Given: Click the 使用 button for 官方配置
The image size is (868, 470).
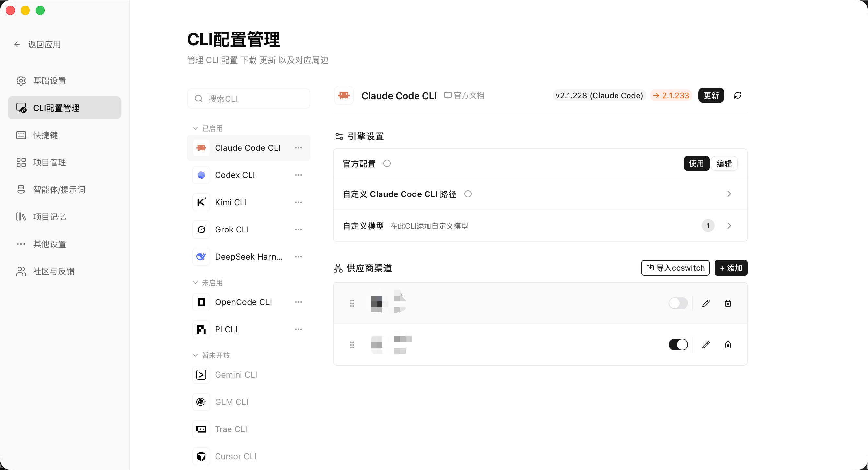Looking at the screenshot, I should [x=697, y=163].
